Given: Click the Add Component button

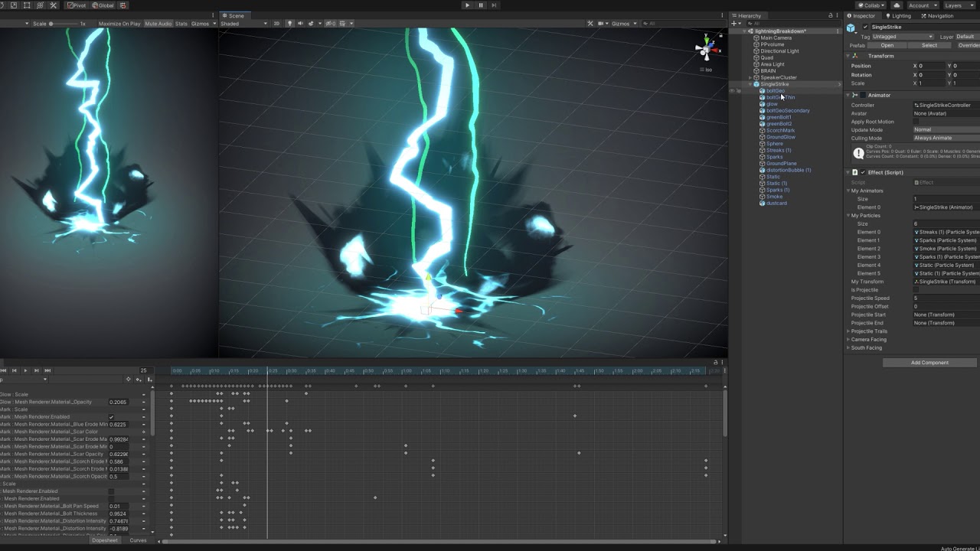Looking at the screenshot, I should point(929,363).
